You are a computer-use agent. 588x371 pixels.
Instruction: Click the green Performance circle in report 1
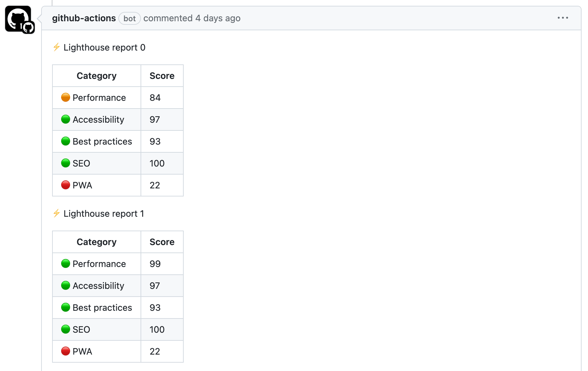point(66,263)
